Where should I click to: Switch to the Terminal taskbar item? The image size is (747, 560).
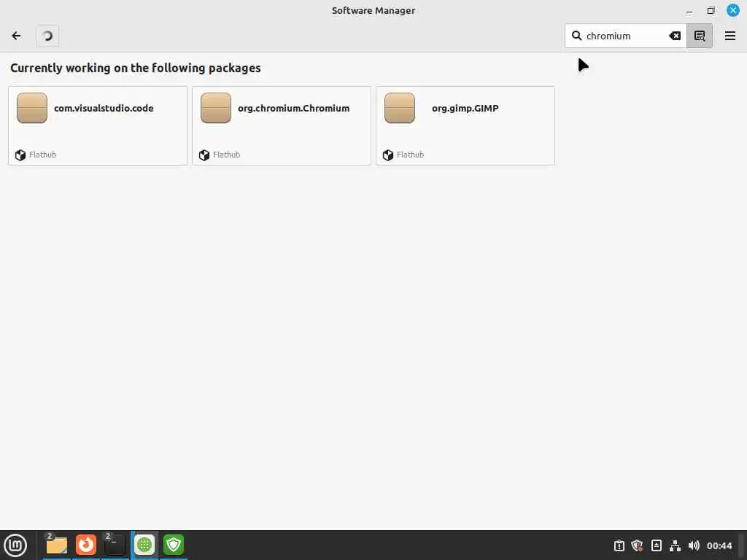[115, 545]
